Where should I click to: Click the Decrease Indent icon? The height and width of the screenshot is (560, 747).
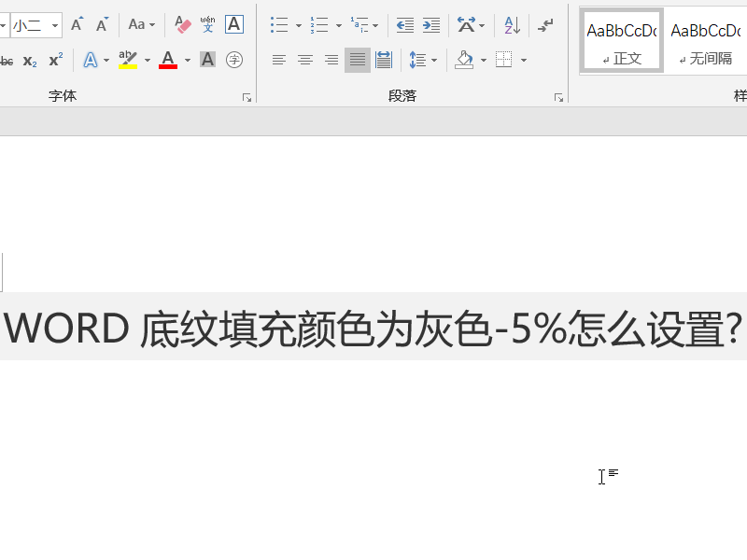coord(405,25)
